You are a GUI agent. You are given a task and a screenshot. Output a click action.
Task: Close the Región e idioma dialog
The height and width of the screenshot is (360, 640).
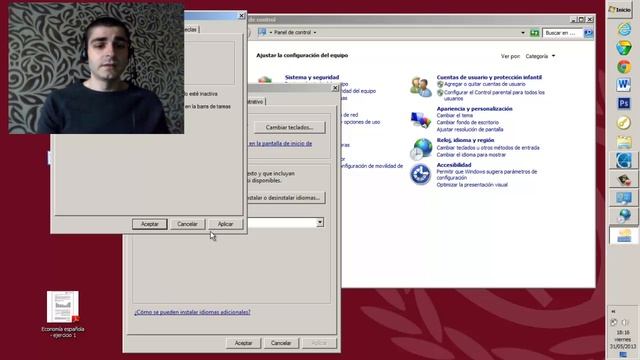coord(335,88)
